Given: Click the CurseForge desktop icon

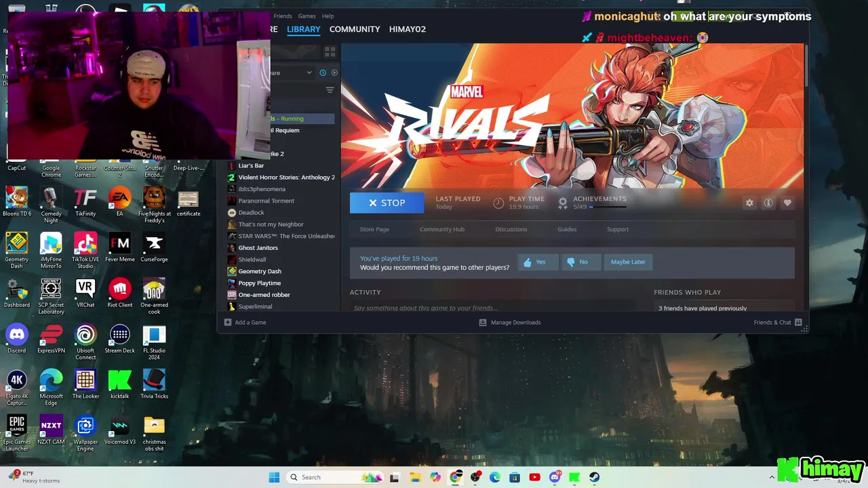Looking at the screenshot, I should (x=154, y=248).
